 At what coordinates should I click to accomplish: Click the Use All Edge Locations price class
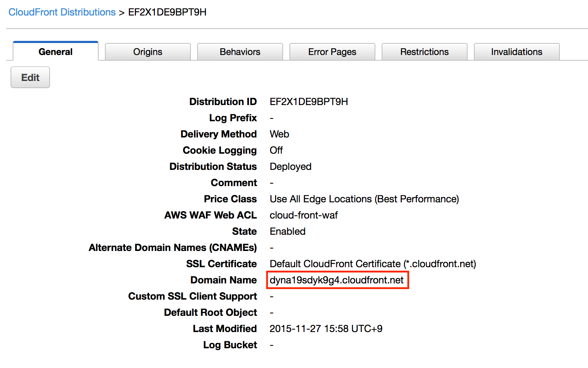point(364,199)
